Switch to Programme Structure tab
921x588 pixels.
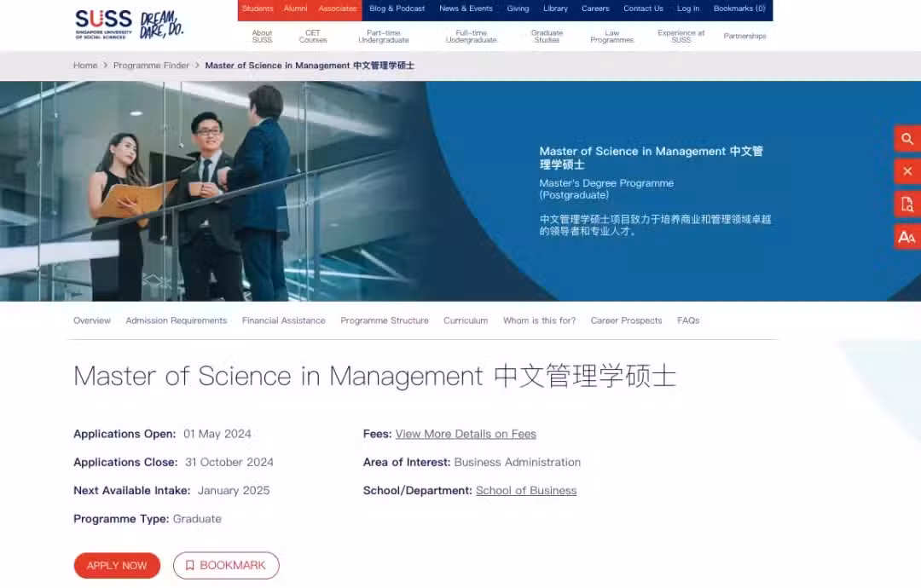(x=385, y=320)
